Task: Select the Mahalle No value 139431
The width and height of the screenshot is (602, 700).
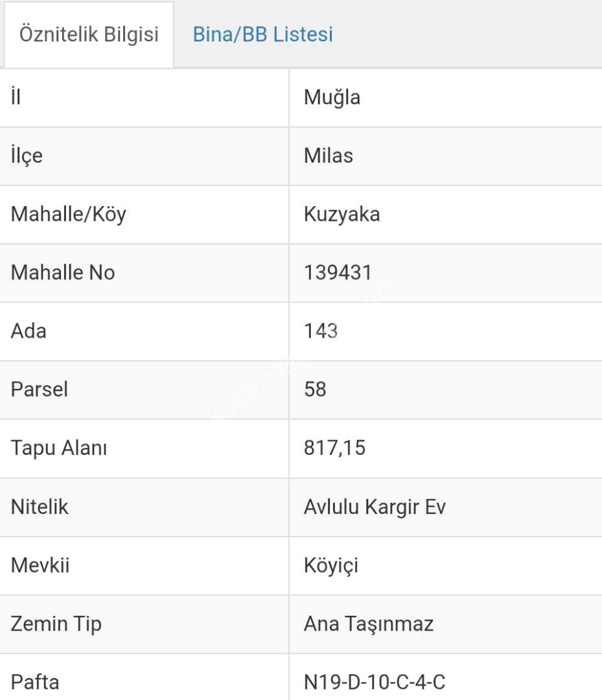Action: 338,272
